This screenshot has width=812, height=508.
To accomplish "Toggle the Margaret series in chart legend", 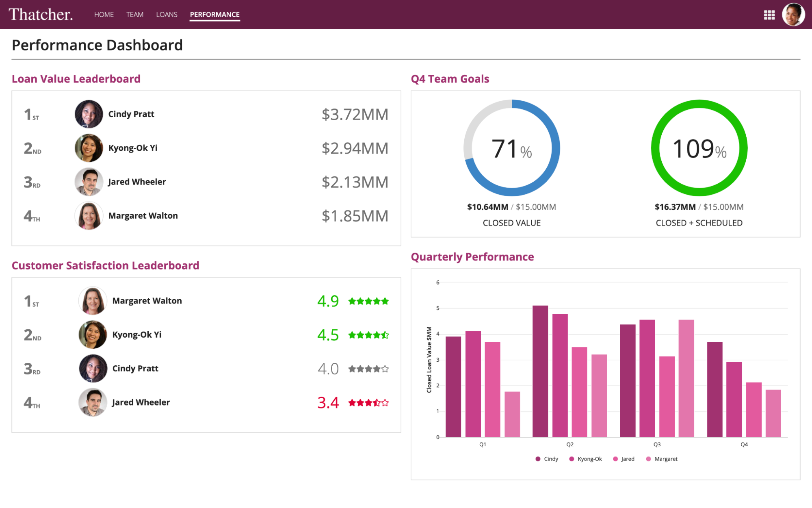I will click(x=662, y=459).
